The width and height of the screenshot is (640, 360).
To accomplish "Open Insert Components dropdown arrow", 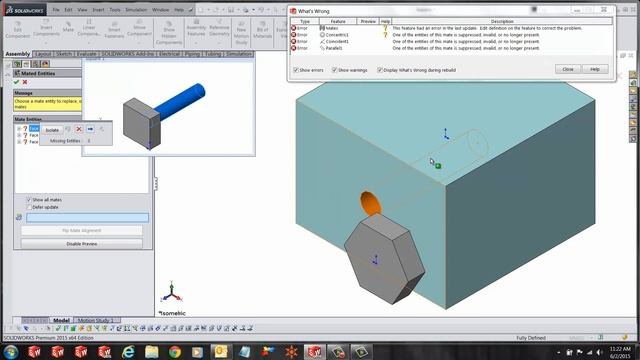I will click(x=46, y=42).
